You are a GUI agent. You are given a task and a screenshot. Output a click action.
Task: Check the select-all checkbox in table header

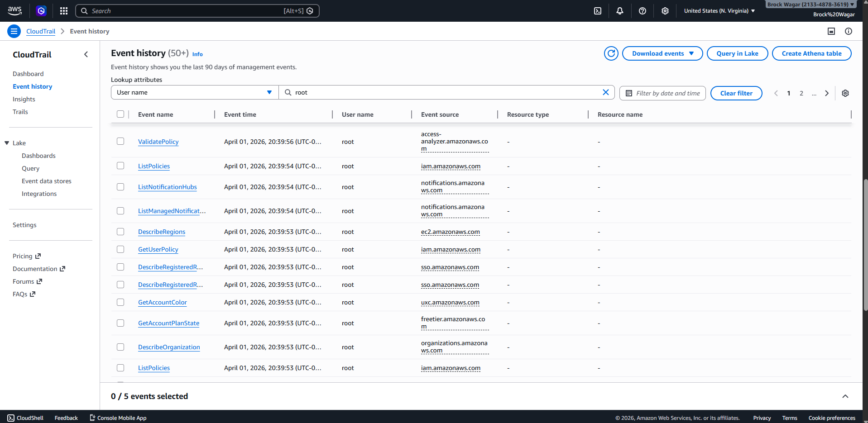[x=120, y=114]
